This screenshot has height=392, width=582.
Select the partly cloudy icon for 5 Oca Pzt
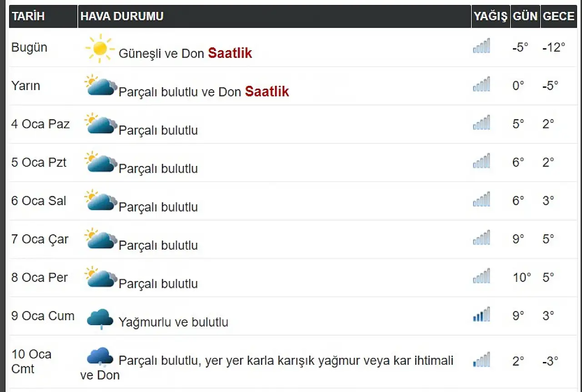[x=100, y=162]
